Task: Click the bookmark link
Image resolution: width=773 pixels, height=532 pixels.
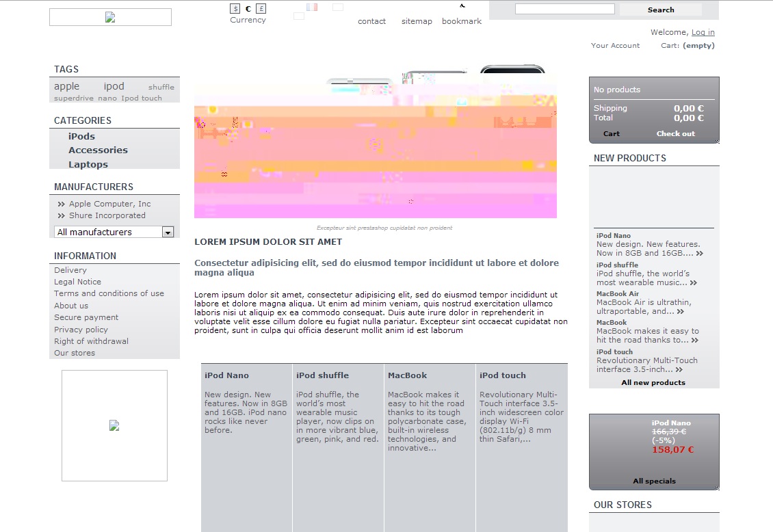Action: point(462,21)
